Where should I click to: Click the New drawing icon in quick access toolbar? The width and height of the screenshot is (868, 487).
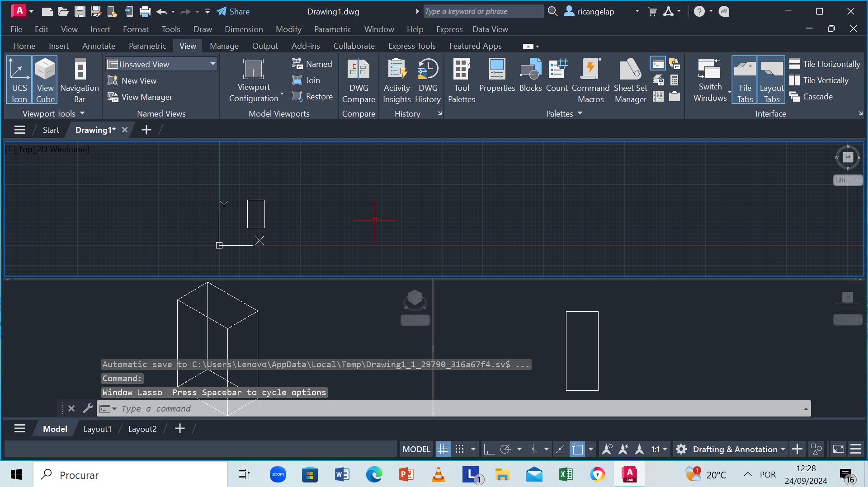(x=47, y=11)
